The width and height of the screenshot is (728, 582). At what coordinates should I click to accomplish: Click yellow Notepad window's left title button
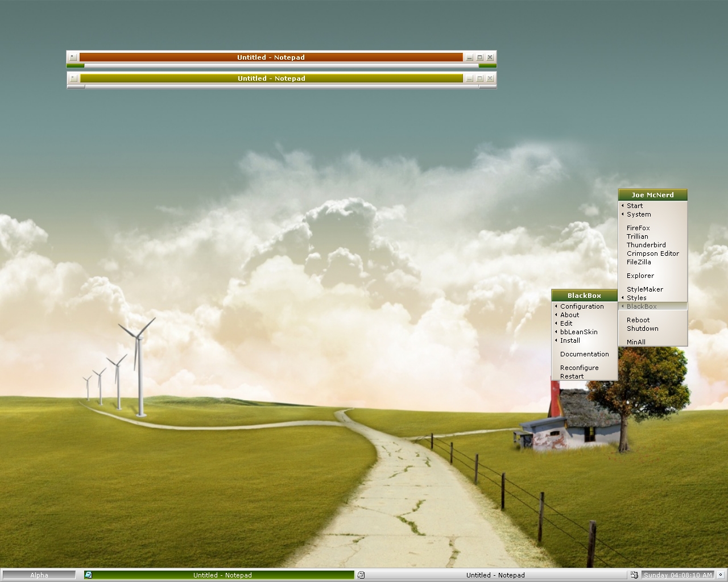tap(73, 78)
